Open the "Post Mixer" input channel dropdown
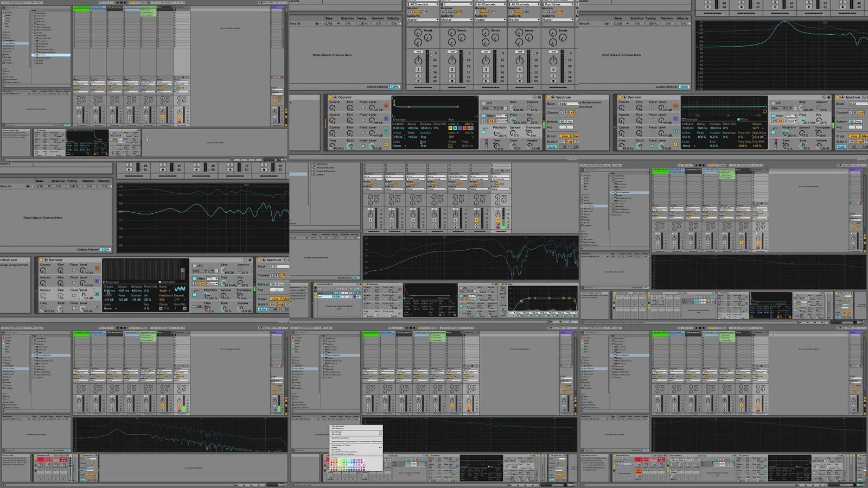This screenshot has width=868, height=488. coord(558,4)
